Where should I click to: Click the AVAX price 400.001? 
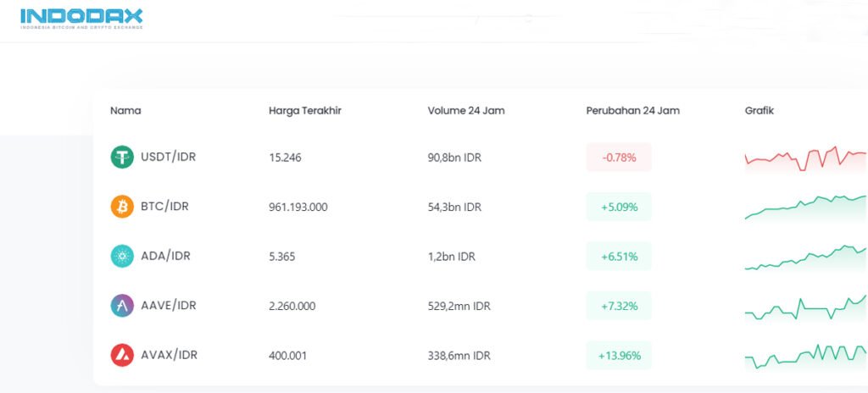pos(288,356)
